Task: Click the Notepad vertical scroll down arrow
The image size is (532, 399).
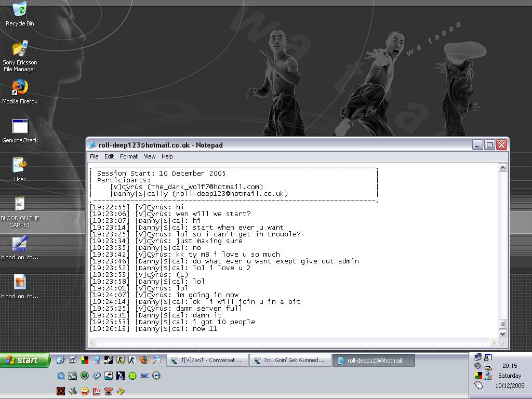Action: coord(502,334)
